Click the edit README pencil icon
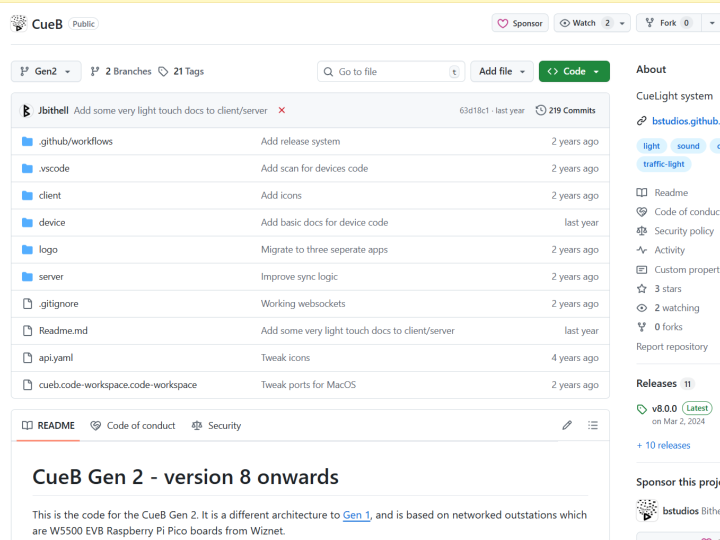 [567, 425]
